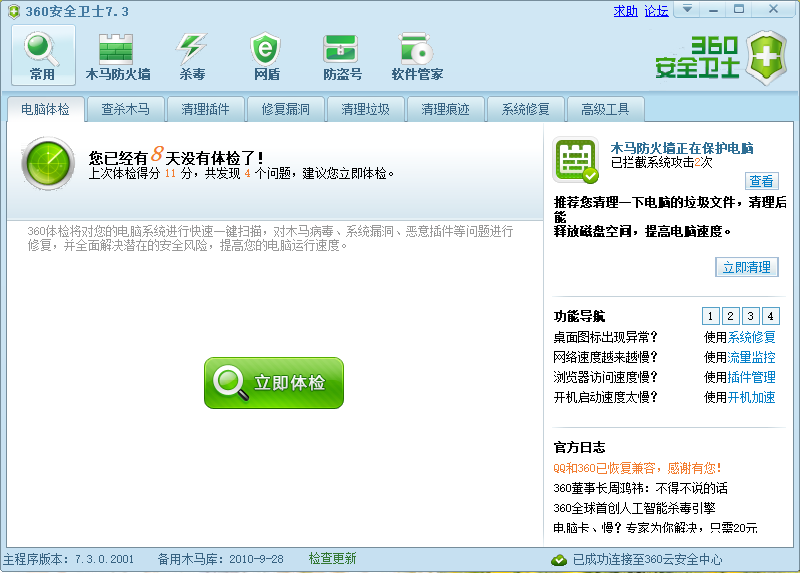Start scan with 立即体检 button
The width and height of the screenshot is (800, 573).
[x=274, y=383]
